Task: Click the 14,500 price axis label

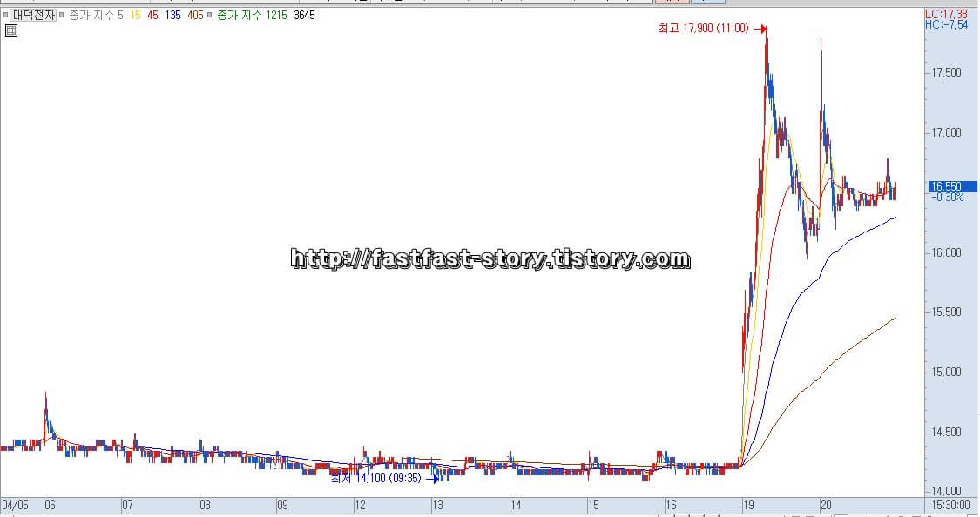Action: tap(946, 432)
